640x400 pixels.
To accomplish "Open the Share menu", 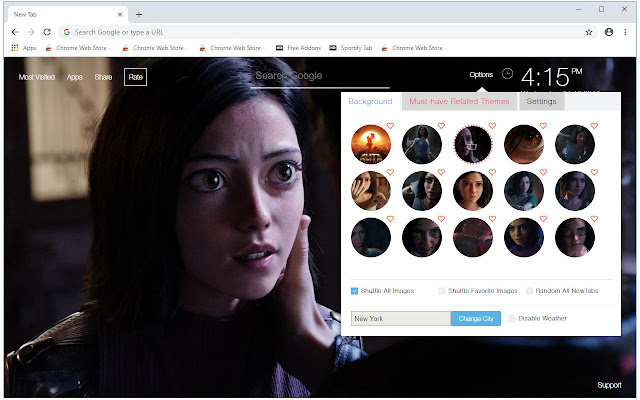I will [103, 77].
